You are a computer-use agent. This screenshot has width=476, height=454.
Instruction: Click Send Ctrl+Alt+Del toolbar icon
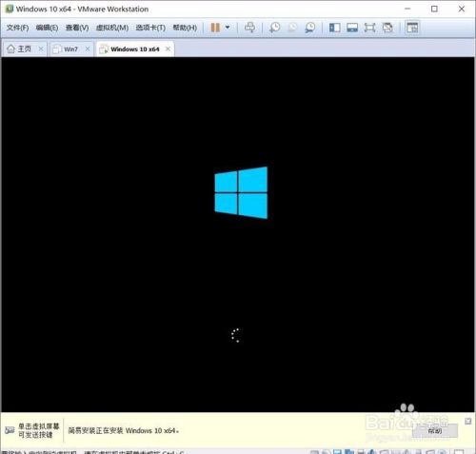[x=249, y=28]
